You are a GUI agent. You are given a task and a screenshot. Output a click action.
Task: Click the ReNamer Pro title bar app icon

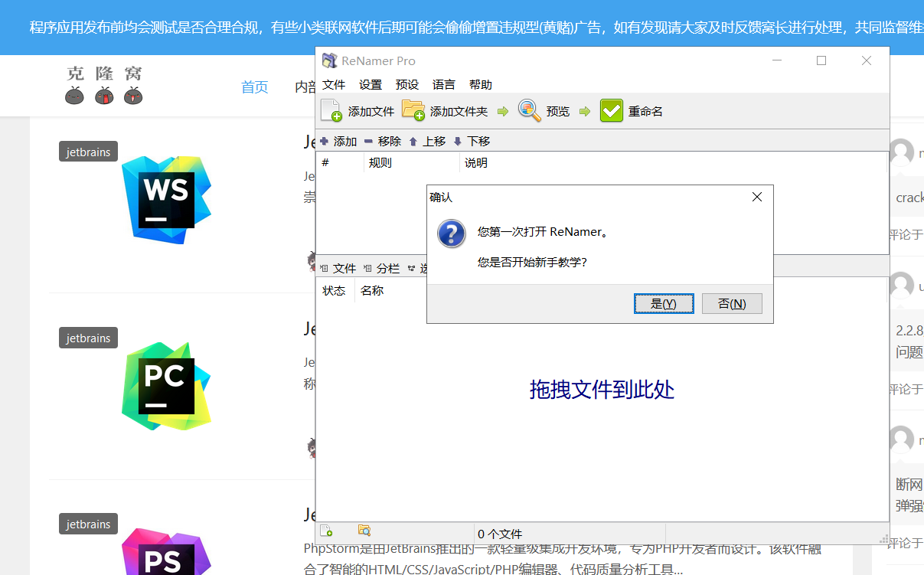tap(329, 60)
